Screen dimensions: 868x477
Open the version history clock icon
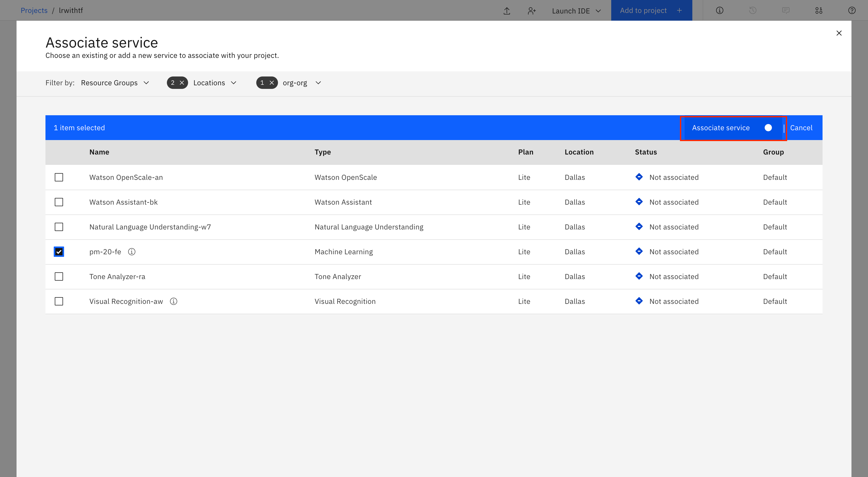click(753, 10)
